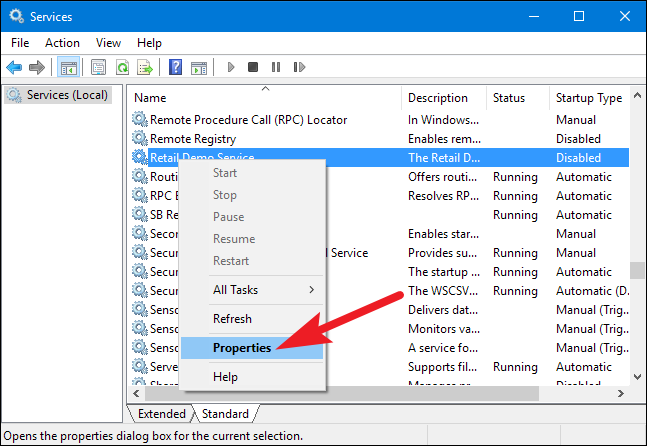The height and width of the screenshot is (446, 647).
Task: Open the Action menu
Action: point(62,43)
